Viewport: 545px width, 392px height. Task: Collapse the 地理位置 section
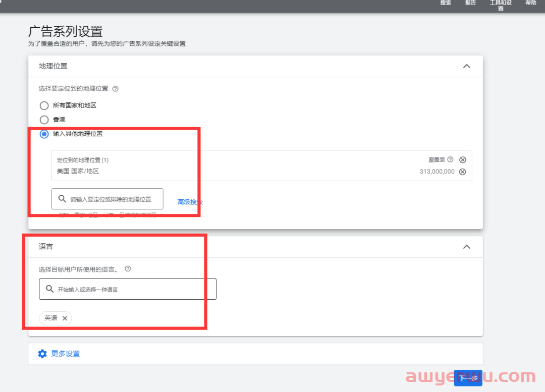[466, 66]
